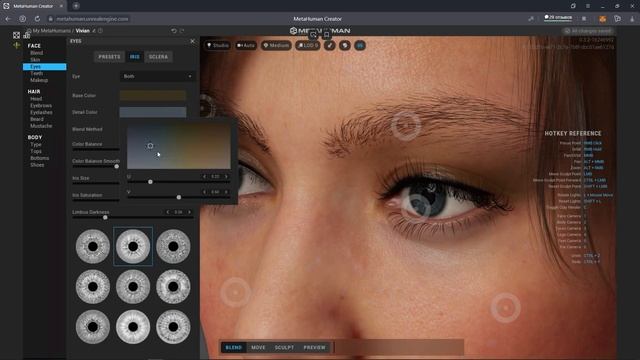
Task: Increase U value with right arrow
Action: (226, 176)
